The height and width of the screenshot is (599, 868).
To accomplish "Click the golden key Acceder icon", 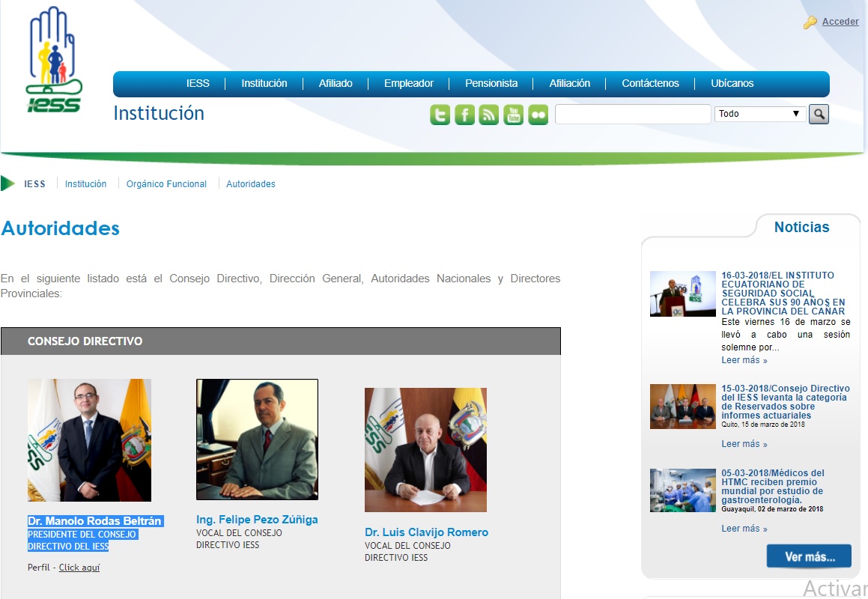I will click(x=810, y=22).
